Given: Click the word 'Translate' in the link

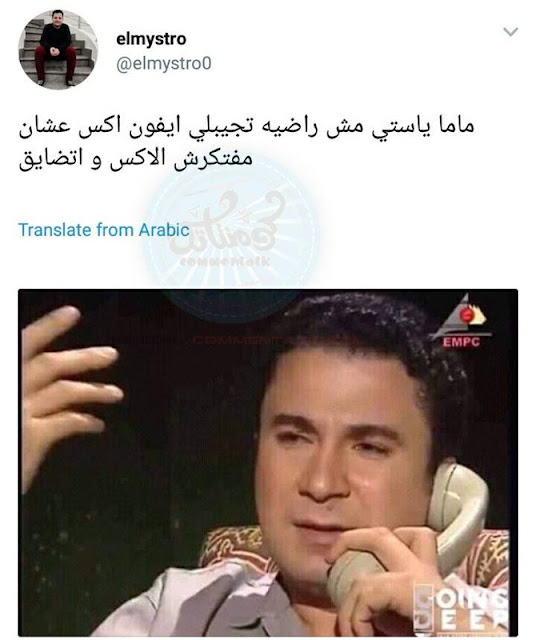Looking at the screenshot, I should click(55, 230).
